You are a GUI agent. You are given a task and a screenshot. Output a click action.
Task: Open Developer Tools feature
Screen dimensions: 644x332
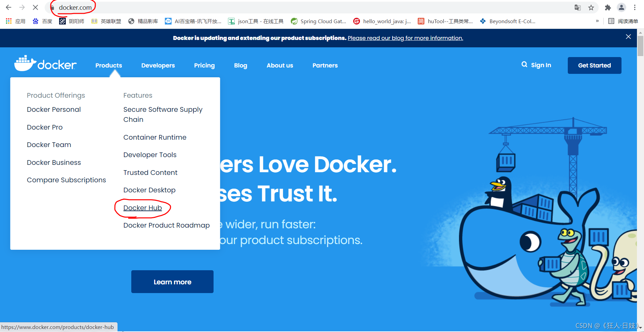pyautogui.click(x=150, y=155)
